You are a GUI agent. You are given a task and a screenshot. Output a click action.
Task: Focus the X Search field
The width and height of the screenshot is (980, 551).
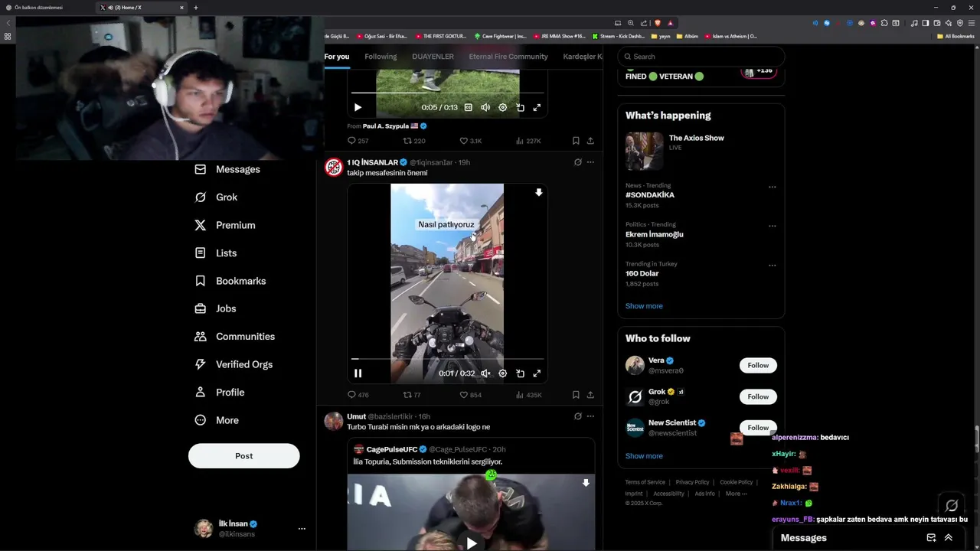(x=701, y=57)
